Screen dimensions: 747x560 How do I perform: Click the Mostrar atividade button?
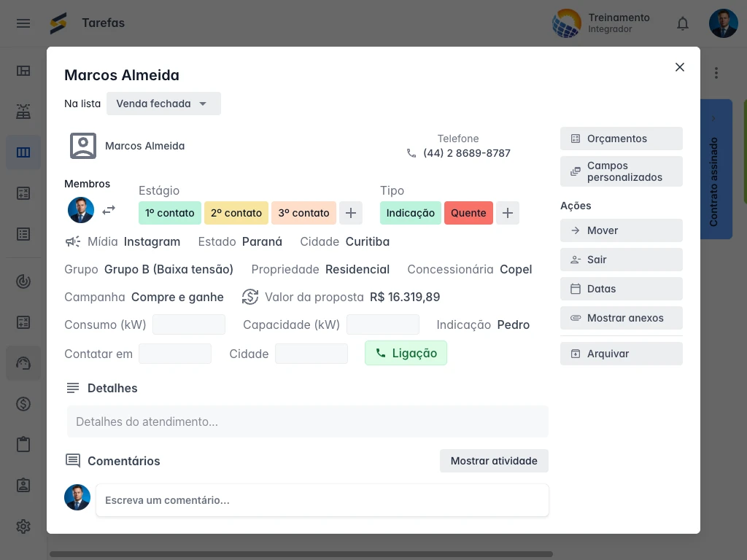coord(494,461)
